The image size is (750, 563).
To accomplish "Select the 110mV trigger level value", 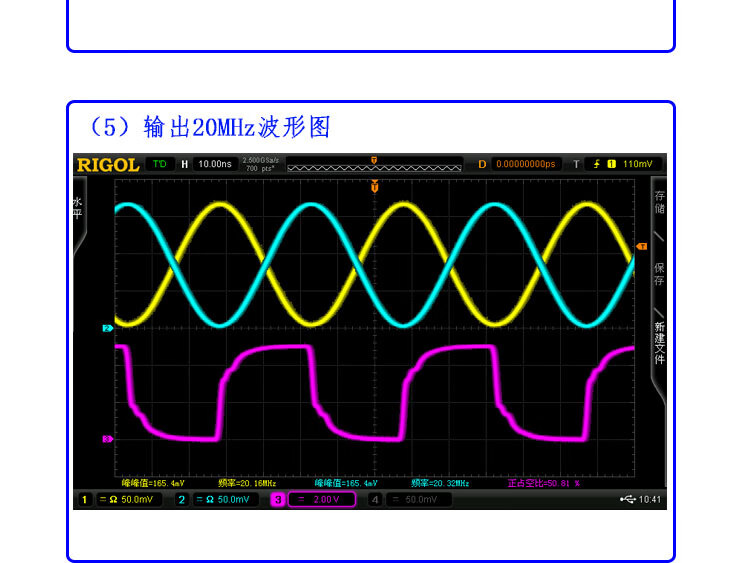I will coord(637,164).
